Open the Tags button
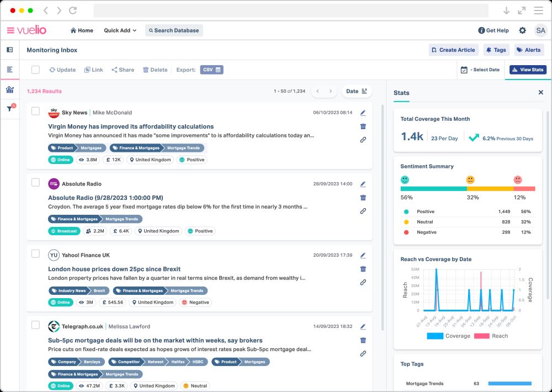 pos(496,50)
